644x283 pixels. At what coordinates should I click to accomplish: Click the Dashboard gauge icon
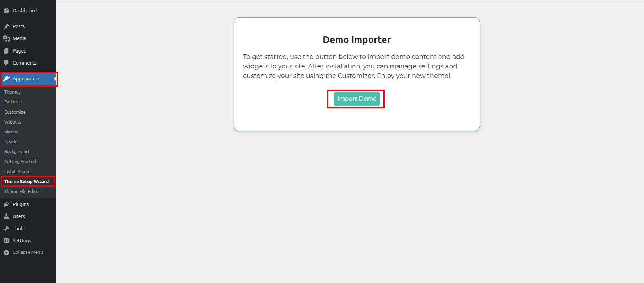pyautogui.click(x=6, y=11)
